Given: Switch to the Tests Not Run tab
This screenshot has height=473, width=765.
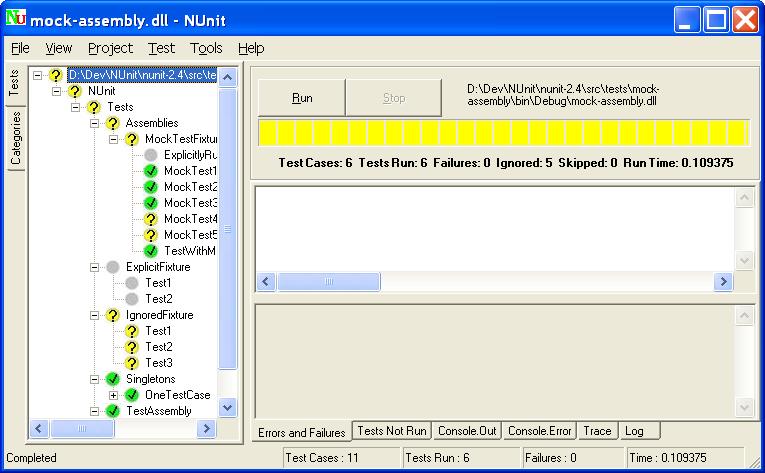Looking at the screenshot, I should [x=392, y=431].
